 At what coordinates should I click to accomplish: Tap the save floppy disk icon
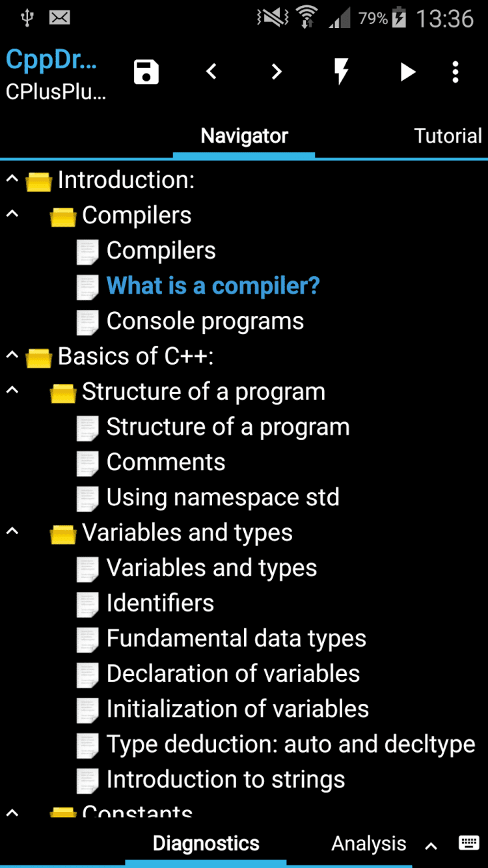(x=146, y=72)
